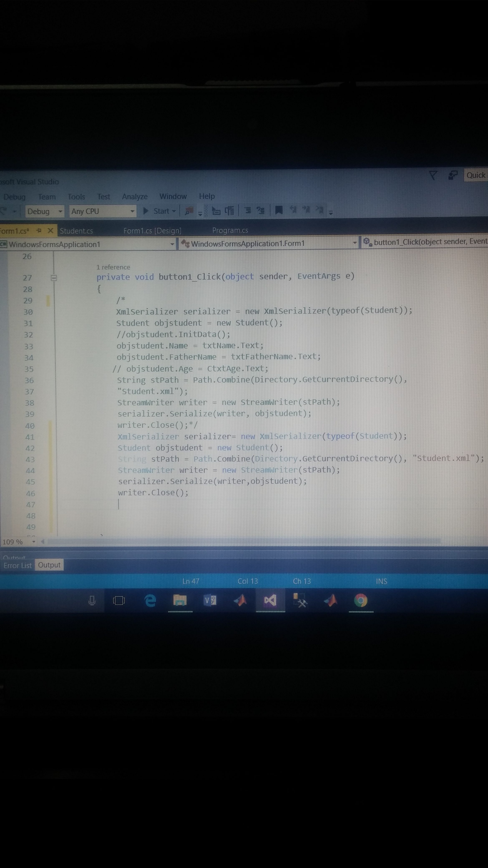Click the horizontal scrollbar left arrow

pos(43,542)
